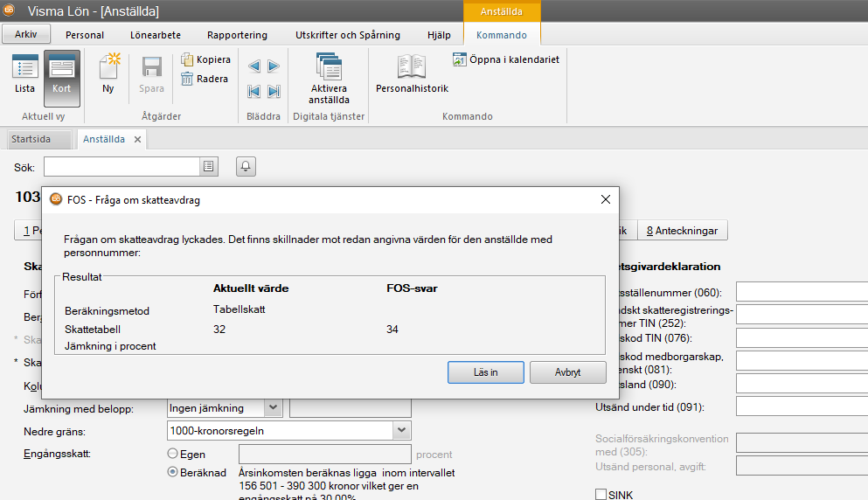
Task: Close the FOS dialog with X
Action: coord(606,199)
